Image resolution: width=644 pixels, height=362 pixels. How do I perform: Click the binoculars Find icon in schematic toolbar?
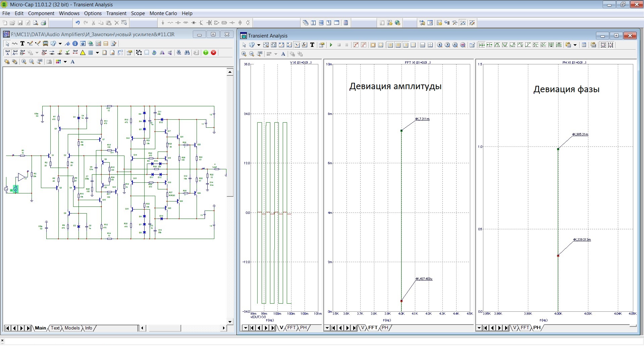coord(187,53)
